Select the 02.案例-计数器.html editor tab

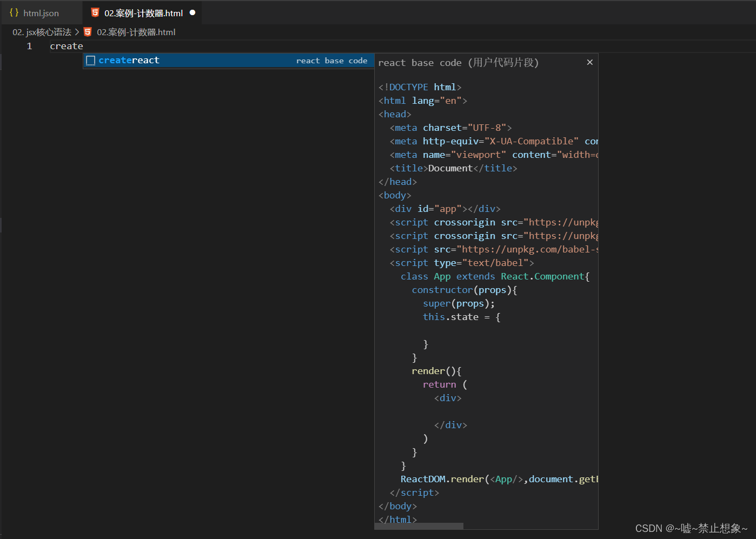click(143, 13)
